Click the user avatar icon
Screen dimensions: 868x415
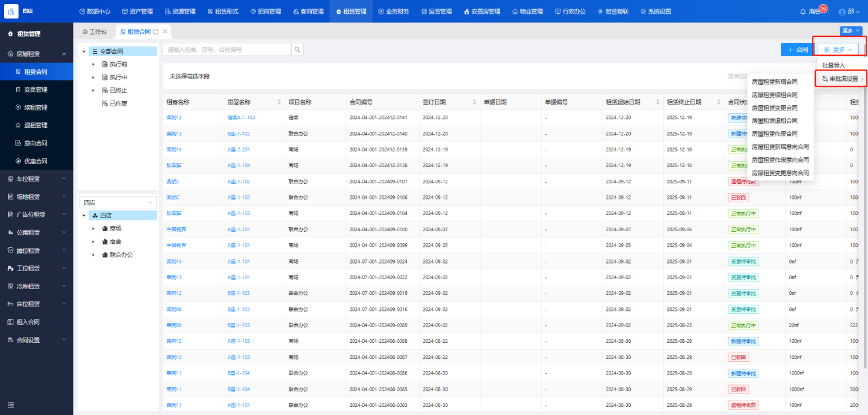tap(842, 12)
